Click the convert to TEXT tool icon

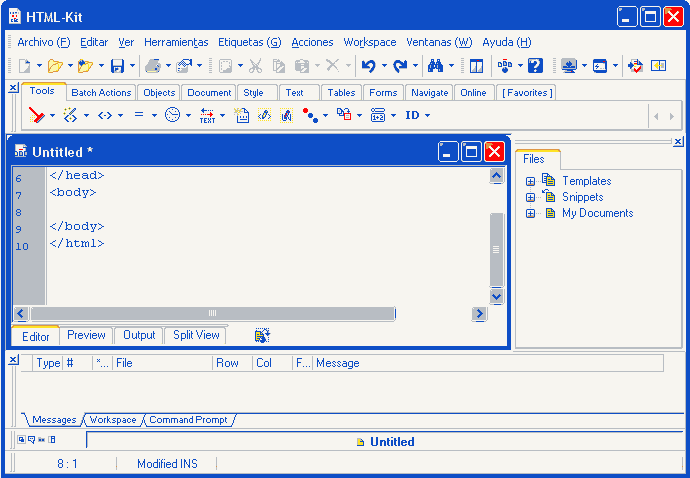click(207, 115)
